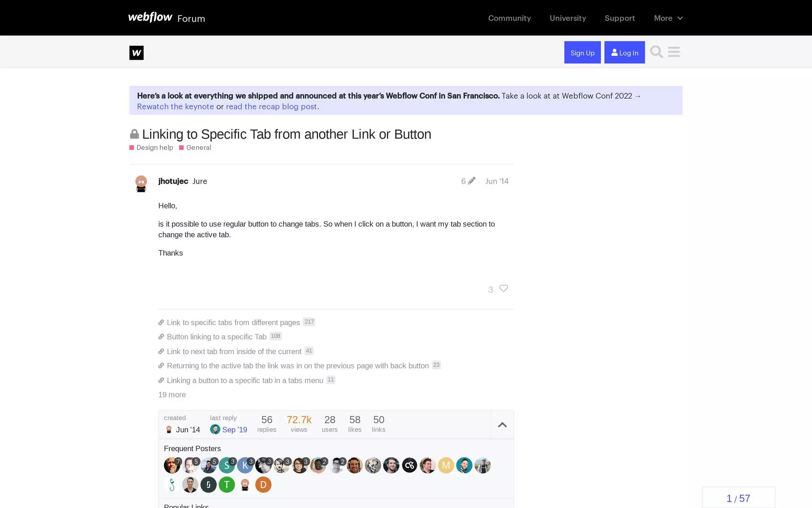Expand '19 more' linked topics
Screen dimensions: 812x508
point(172,394)
